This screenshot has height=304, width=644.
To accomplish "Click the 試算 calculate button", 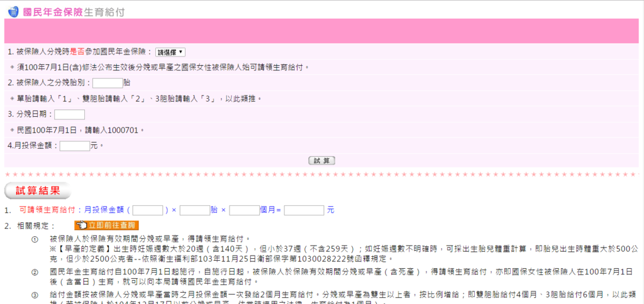I will pos(321,161).
